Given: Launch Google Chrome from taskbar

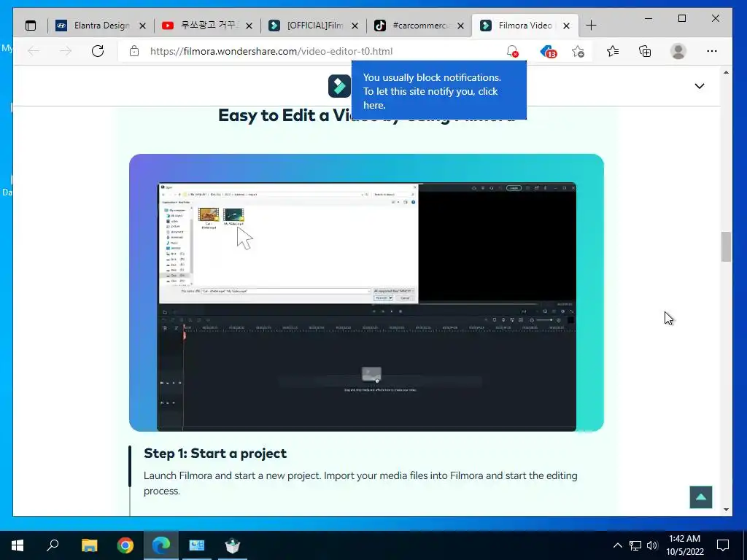Looking at the screenshot, I should point(125,545).
